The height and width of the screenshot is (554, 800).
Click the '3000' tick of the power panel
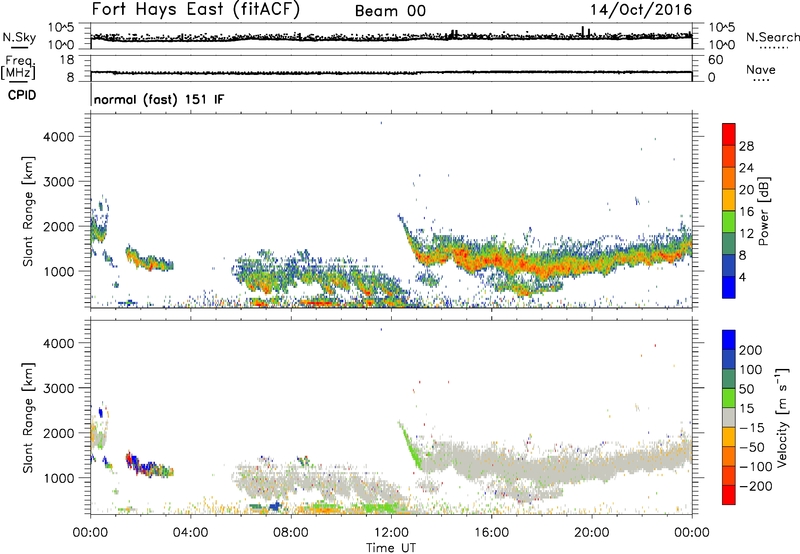[x=59, y=182]
